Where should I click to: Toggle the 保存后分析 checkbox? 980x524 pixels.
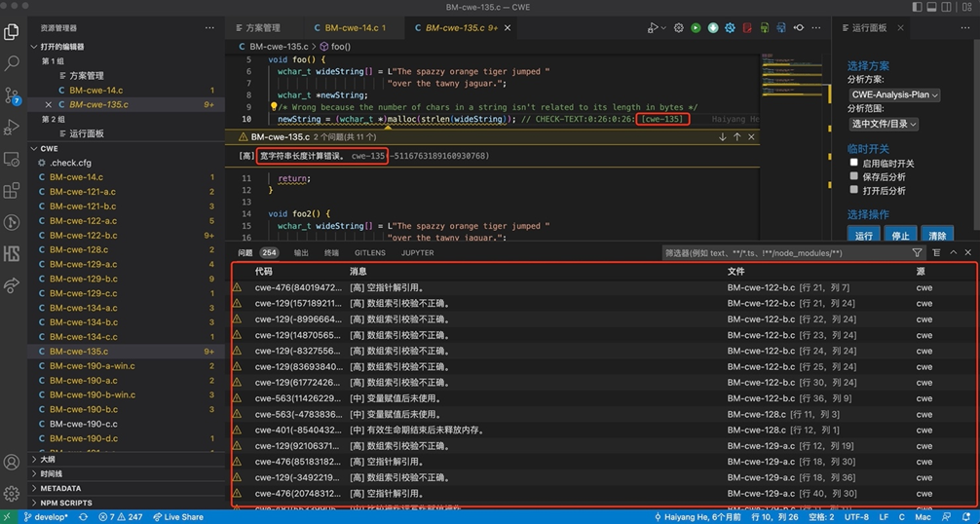coord(853,176)
